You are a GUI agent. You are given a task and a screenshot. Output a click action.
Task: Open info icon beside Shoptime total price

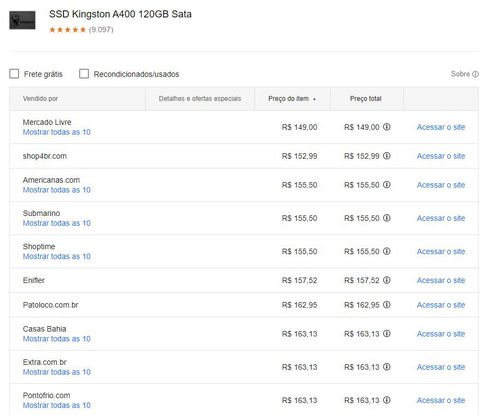click(x=387, y=251)
